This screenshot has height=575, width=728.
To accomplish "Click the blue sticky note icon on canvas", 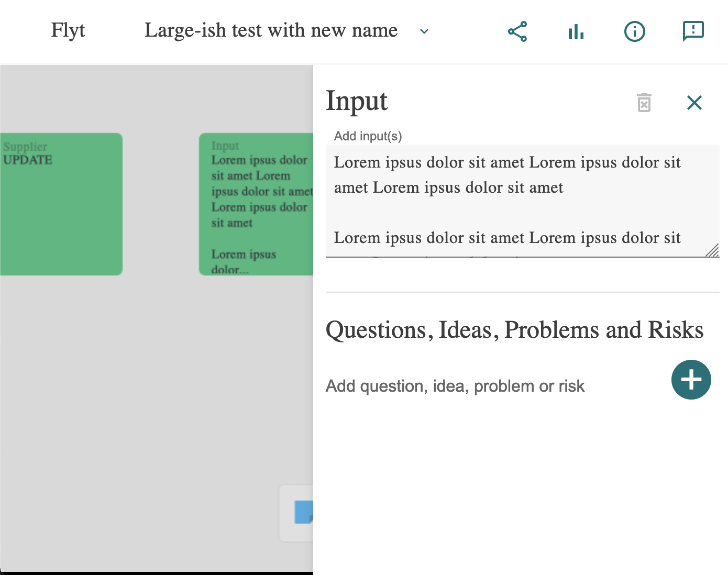I will 304,512.
